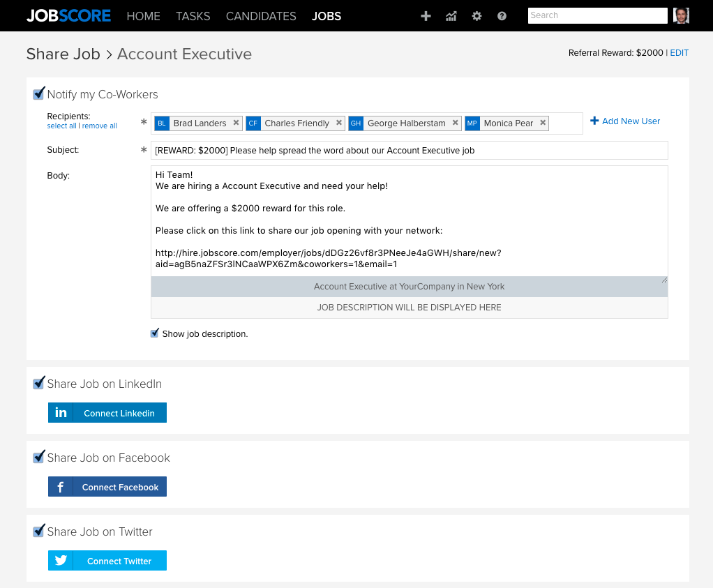The width and height of the screenshot is (713, 588).
Task: Go to the Tasks menu
Action: (193, 16)
